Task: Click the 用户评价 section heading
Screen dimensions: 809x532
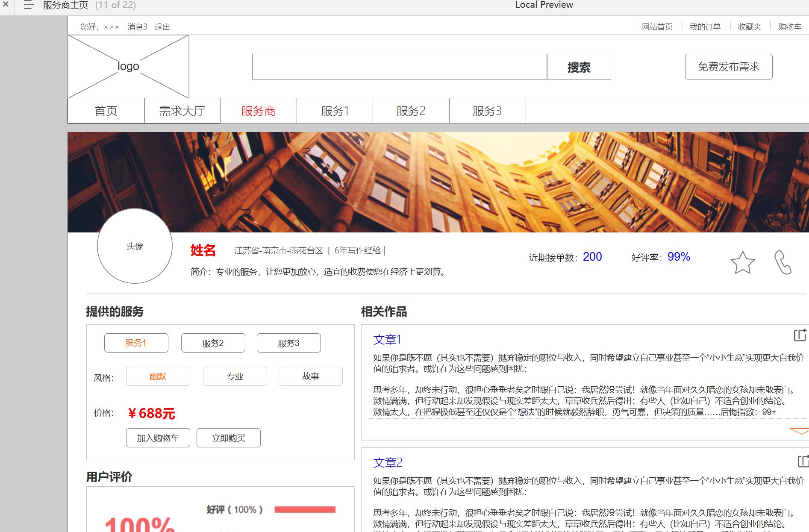Action: [x=109, y=477]
